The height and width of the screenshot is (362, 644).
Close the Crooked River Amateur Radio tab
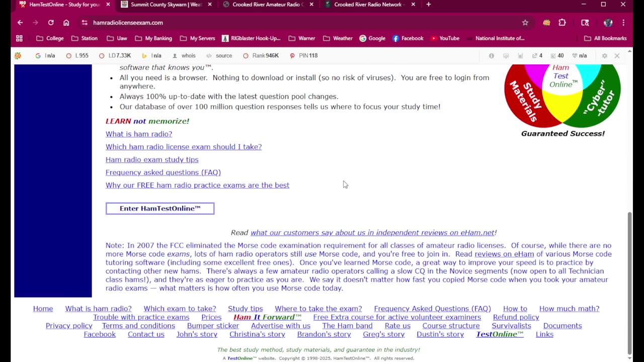coord(311,5)
